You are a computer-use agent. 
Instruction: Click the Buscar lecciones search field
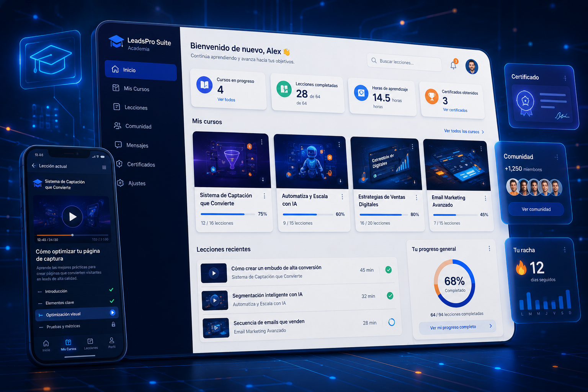(x=404, y=62)
